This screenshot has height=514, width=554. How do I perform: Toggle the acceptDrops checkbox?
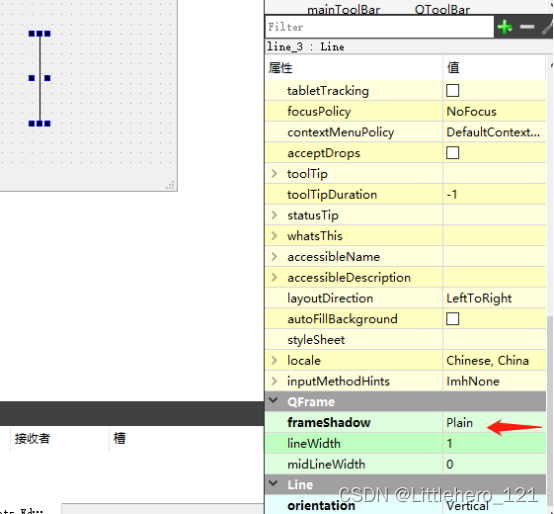[x=453, y=153]
